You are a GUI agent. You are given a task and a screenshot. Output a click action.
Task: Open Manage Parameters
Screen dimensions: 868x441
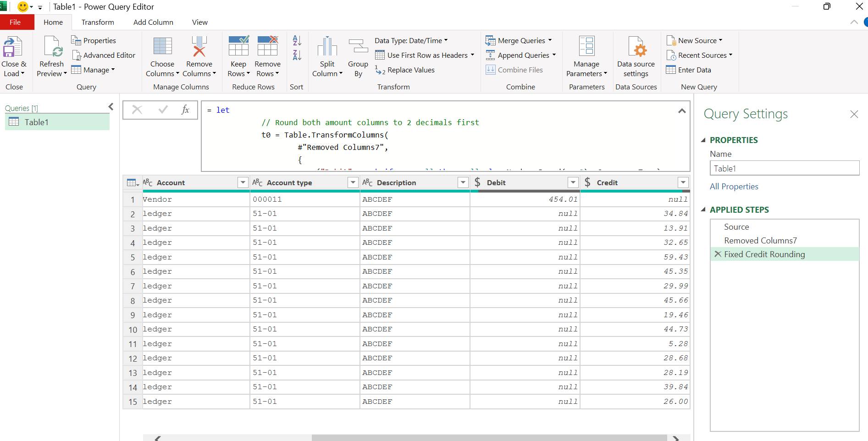tap(586, 56)
